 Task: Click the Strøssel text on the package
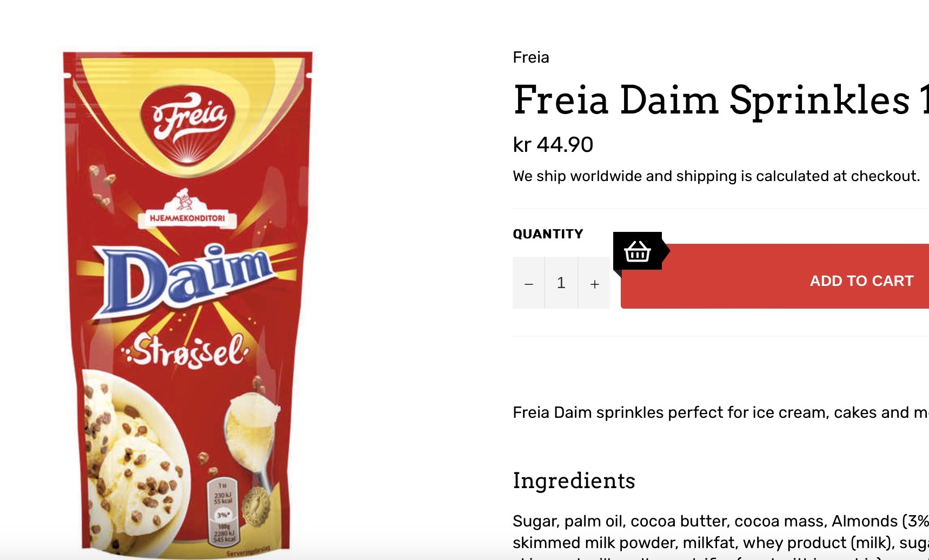click(x=187, y=350)
